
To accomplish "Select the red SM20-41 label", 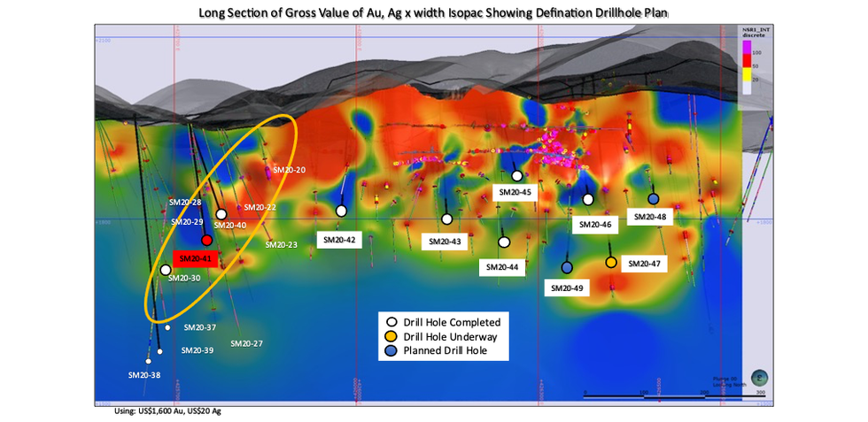I will [x=195, y=259].
